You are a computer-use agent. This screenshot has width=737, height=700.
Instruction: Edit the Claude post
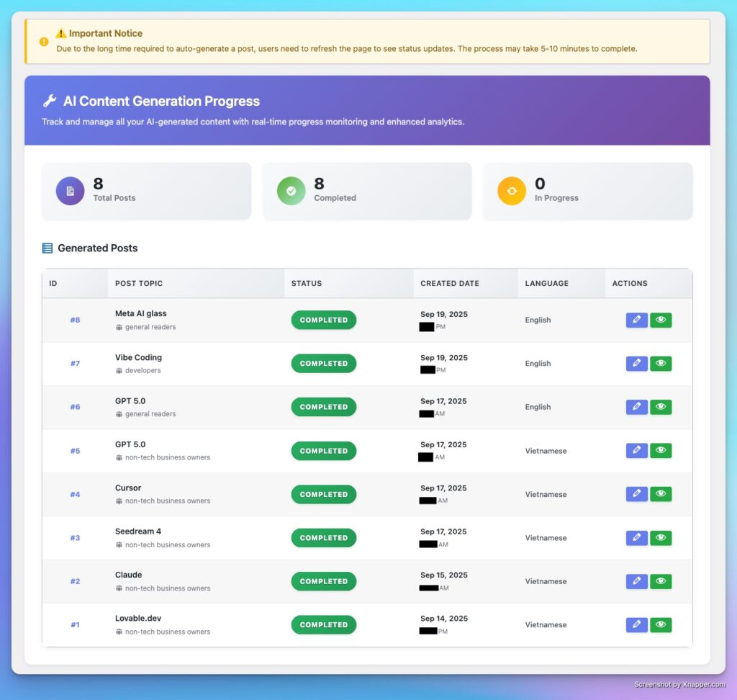tap(636, 581)
